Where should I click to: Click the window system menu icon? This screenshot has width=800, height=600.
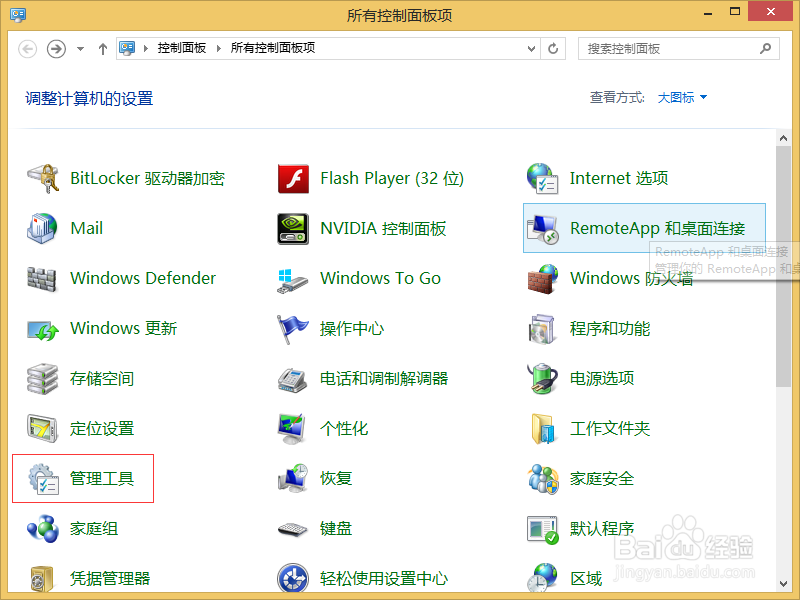(18, 14)
